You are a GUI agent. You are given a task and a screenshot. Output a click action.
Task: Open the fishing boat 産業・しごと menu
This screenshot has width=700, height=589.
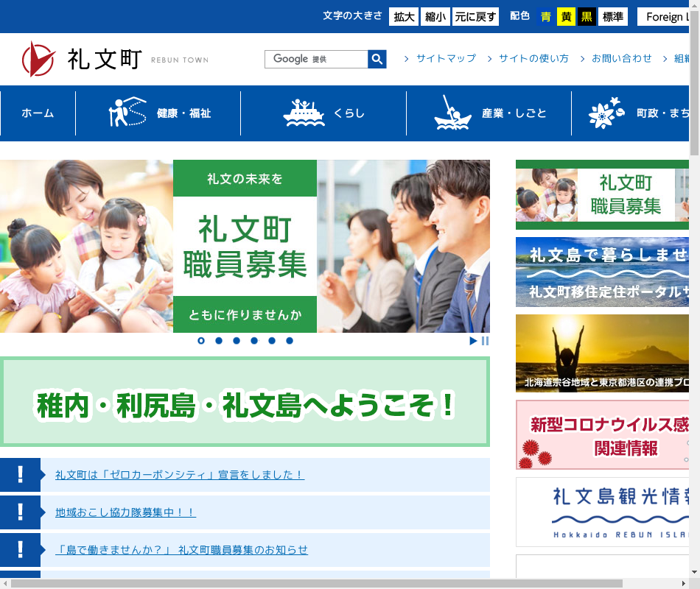pyautogui.click(x=489, y=113)
